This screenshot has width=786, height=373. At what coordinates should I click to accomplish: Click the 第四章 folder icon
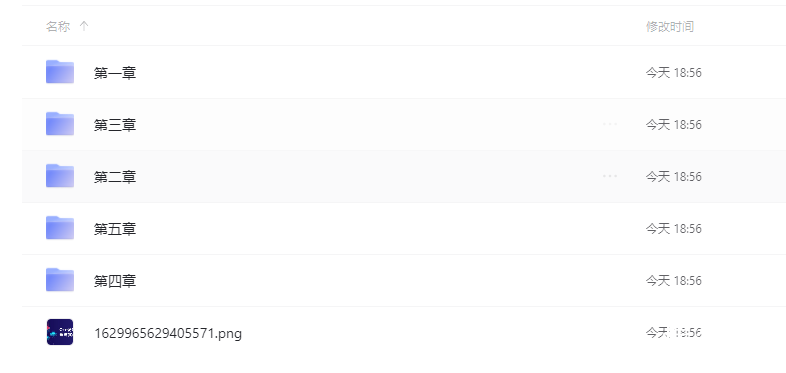click(60, 280)
